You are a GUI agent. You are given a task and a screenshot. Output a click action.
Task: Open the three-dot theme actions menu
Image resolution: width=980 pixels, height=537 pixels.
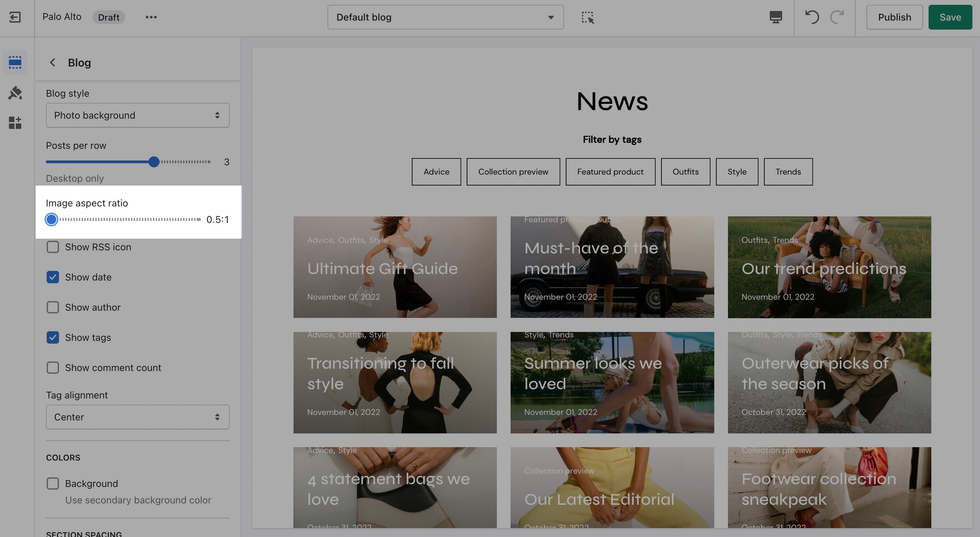coord(151,17)
